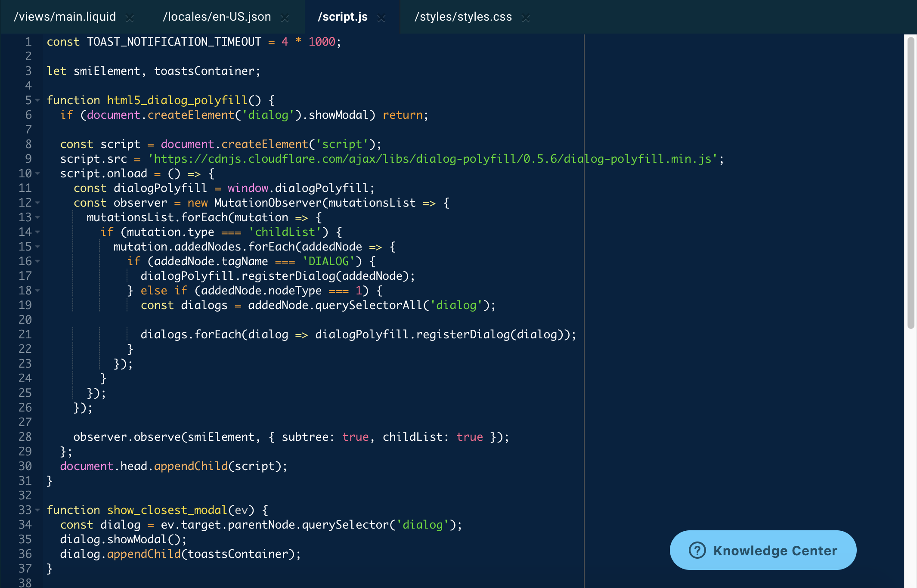Collapse the show_closest_modal function on line 33
917x588 pixels.
(38, 510)
